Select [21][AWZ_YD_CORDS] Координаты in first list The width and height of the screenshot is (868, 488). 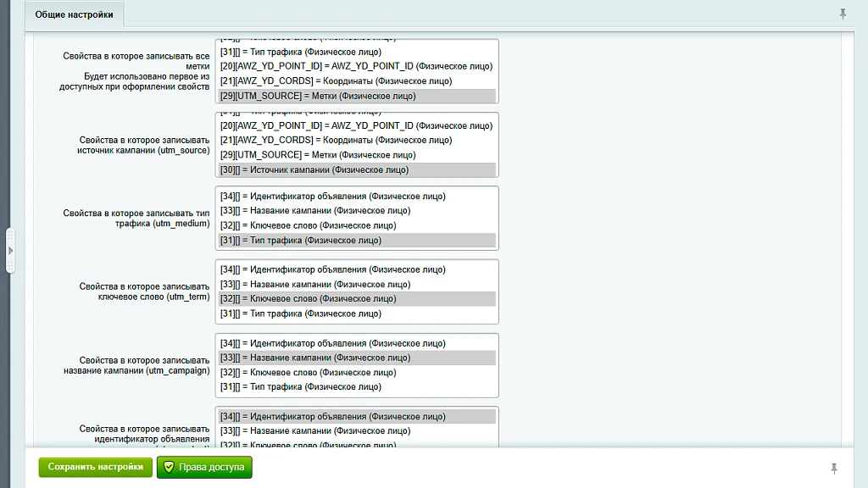click(357, 80)
